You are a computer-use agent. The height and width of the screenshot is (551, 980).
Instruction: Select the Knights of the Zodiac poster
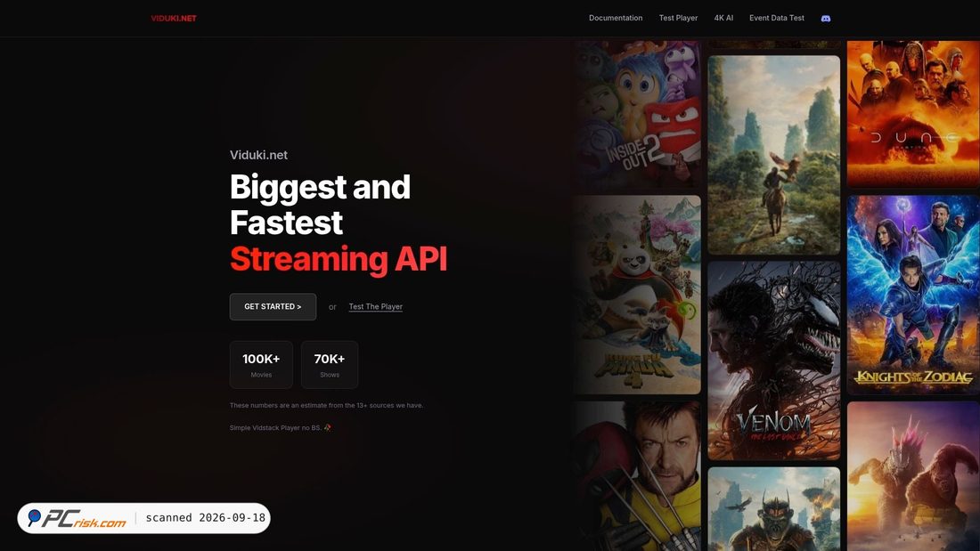[x=913, y=295]
